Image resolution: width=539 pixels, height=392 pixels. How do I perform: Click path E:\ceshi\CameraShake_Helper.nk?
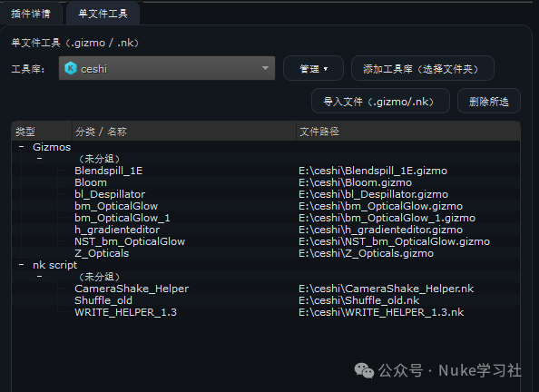point(387,289)
